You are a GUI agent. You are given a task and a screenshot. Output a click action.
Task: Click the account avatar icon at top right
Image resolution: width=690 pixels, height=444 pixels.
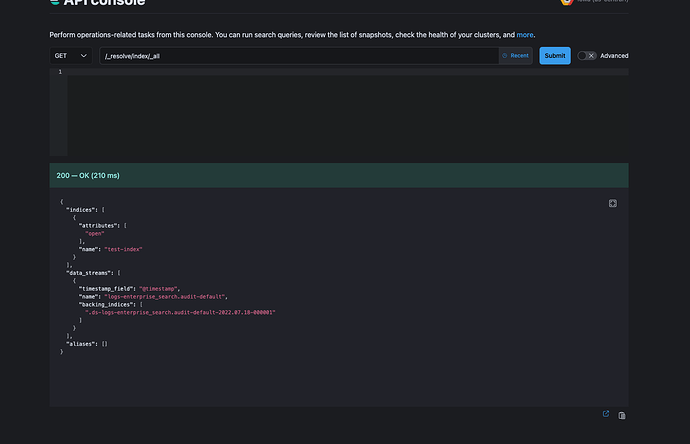point(567,3)
